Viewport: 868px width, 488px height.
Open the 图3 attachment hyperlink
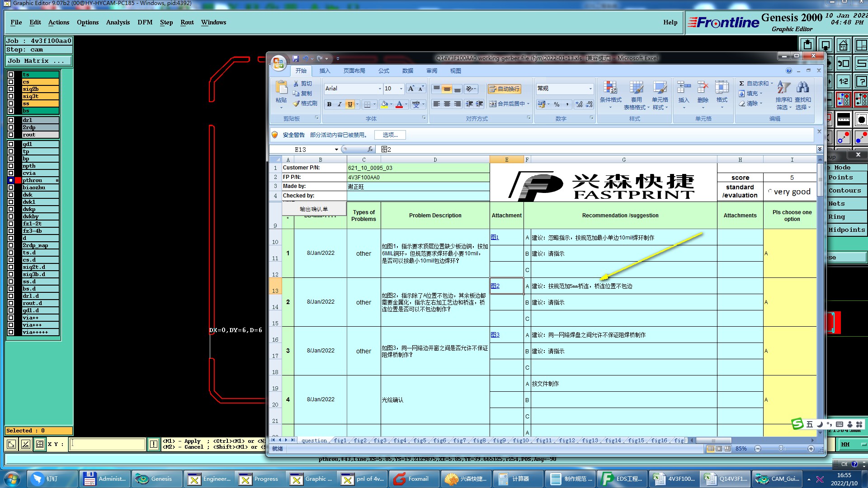[495, 335]
